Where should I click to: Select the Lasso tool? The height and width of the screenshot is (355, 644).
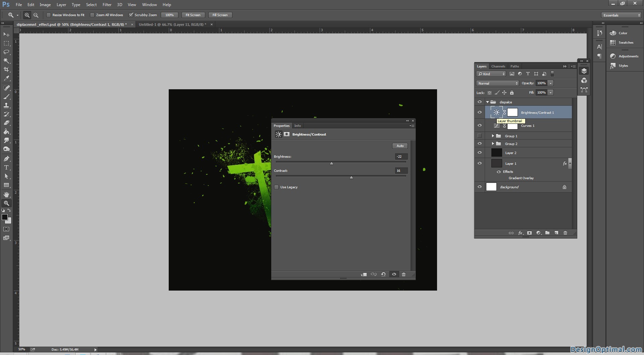click(x=6, y=52)
